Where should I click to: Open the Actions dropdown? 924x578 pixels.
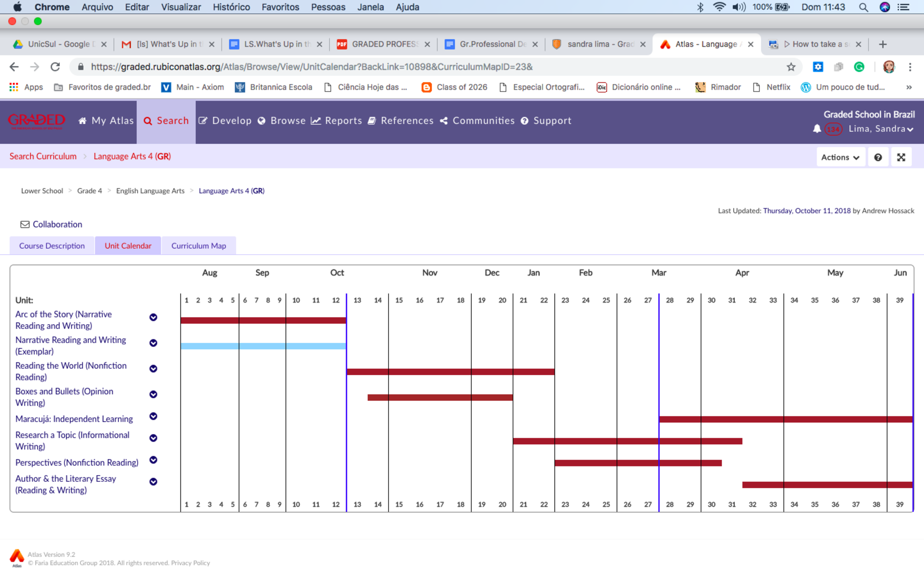pyautogui.click(x=840, y=157)
